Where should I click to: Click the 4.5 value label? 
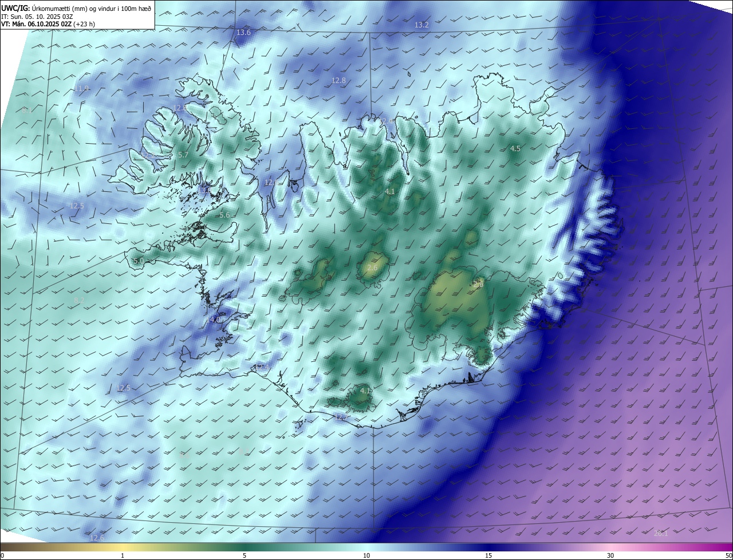pyautogui.click(x=515, y=148)
